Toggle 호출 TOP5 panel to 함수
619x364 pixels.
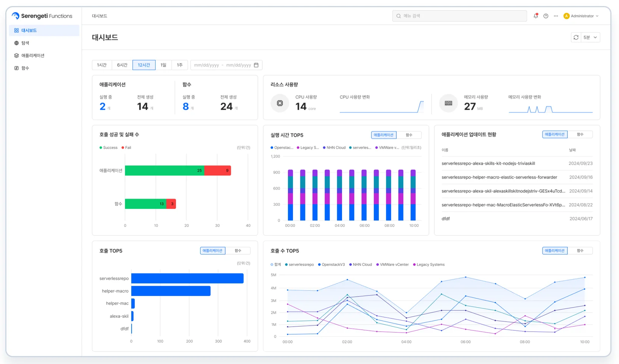pos(238,251)
